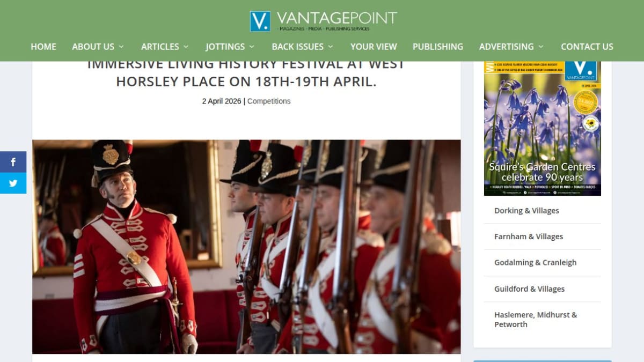The width and height of the screenshot is (644, 362).
Task: Open the Your View menu item
Action: (x=374, y=47)
